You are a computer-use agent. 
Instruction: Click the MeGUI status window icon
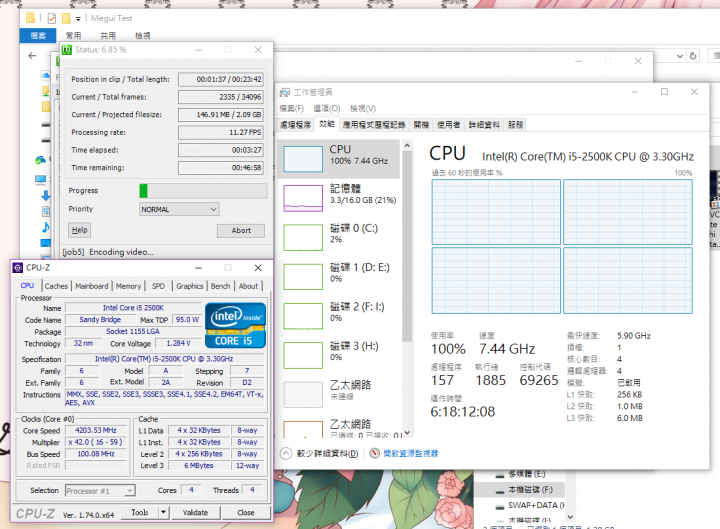point(67,50)
